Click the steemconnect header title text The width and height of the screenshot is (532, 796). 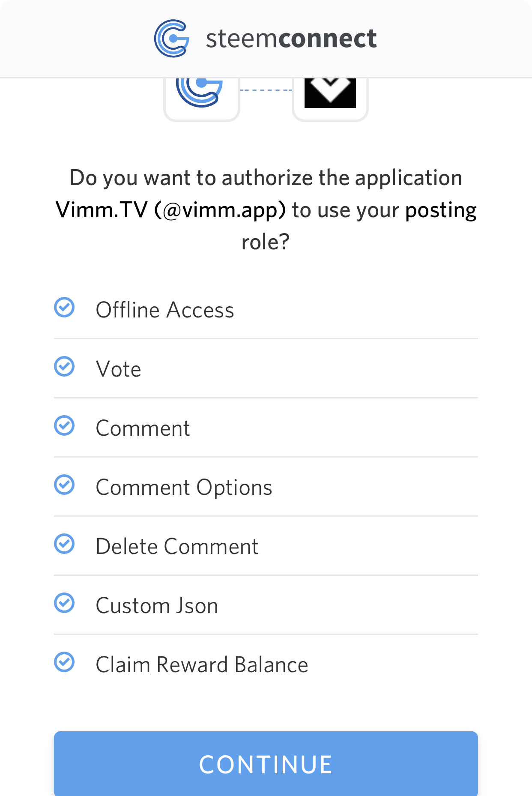pos(291,39)
